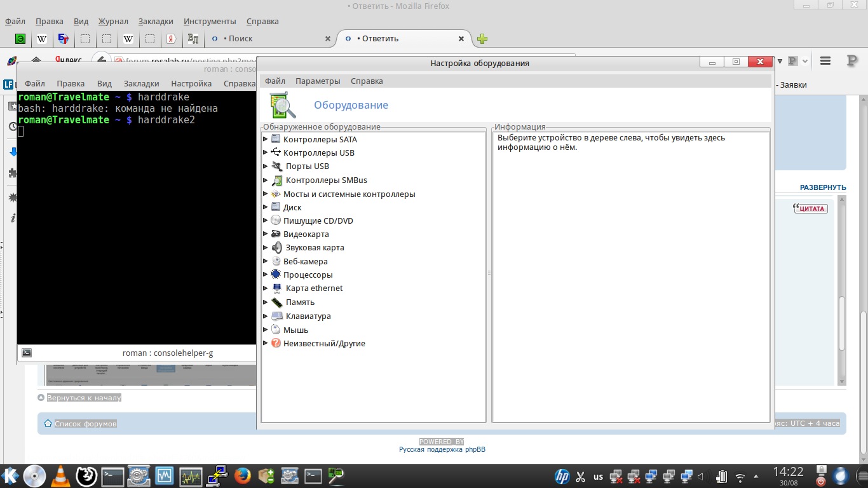Launch VLC media player from the taskbar

(x=60, y=476)
